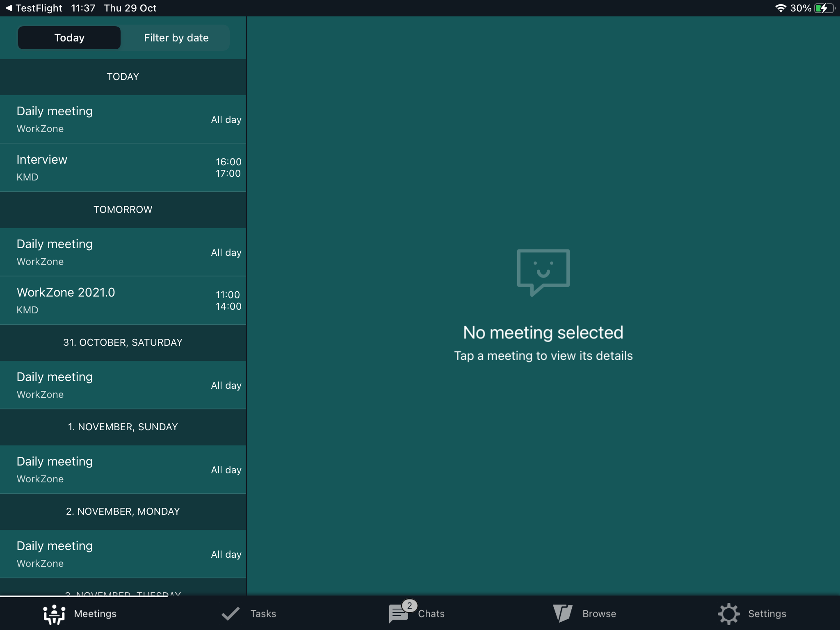Select tomorrow's Daily meeting entry
This screenshot has height=630, width=840.
(123, 252)
